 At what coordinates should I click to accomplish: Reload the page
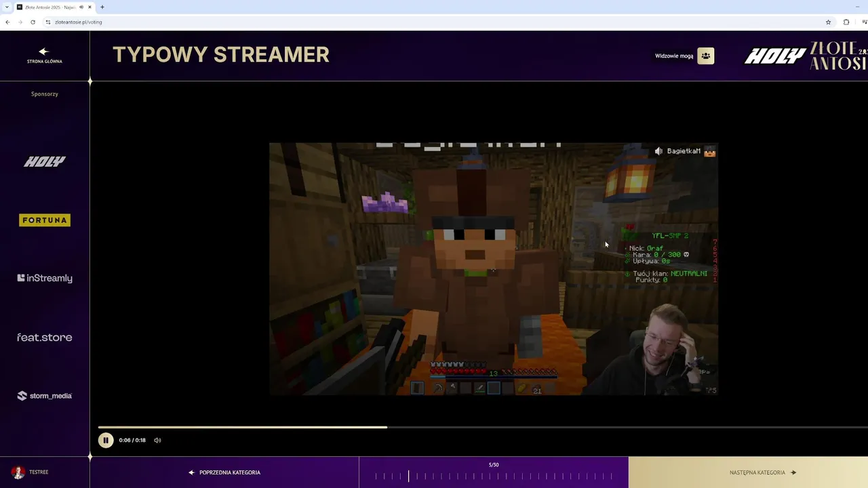[x=33, y=22]
